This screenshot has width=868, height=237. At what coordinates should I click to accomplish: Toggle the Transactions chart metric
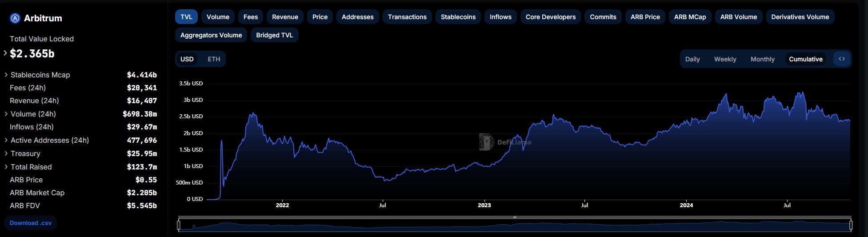pos(407,17)
